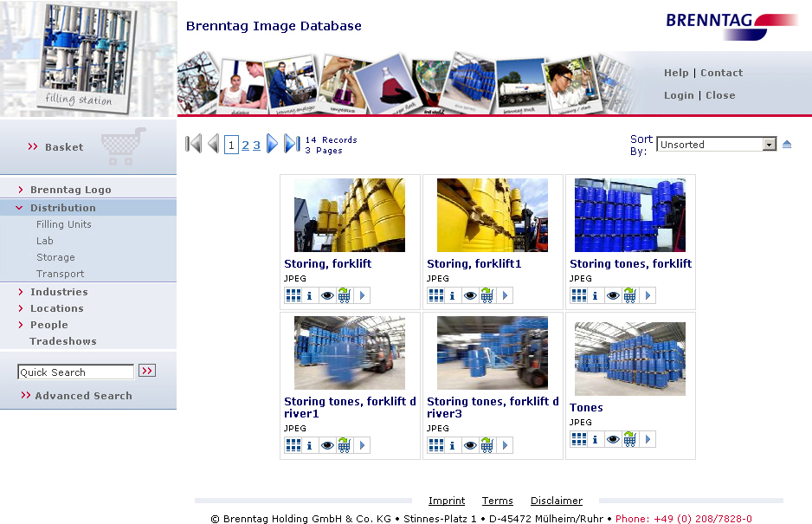Show info for Storing tones, forklift
The height and width of the screenshot is (524, 812).
[596, 295]
